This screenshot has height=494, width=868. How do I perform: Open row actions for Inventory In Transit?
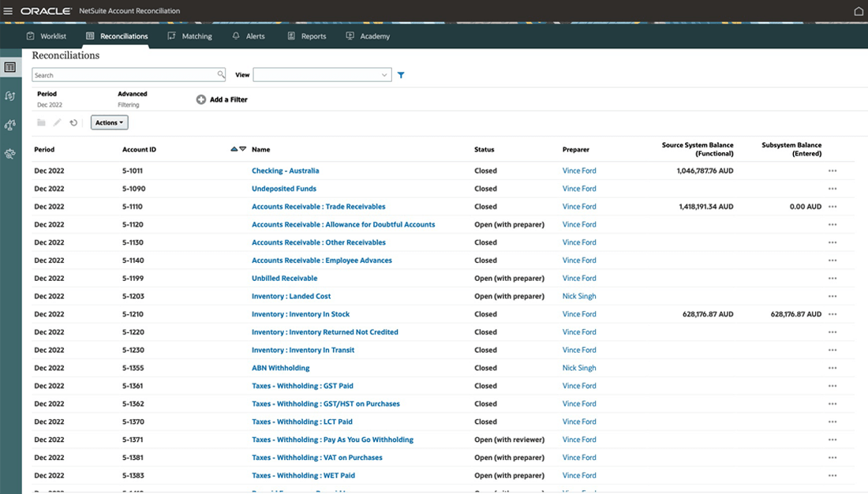click(832, 350)
